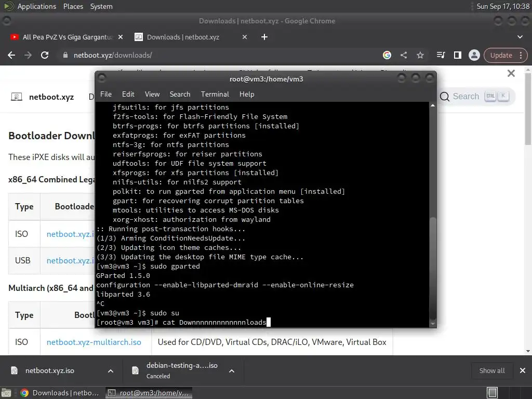Open the Applications menu
This screenshot has height=399, width=532.
click(x=37, y=6)
